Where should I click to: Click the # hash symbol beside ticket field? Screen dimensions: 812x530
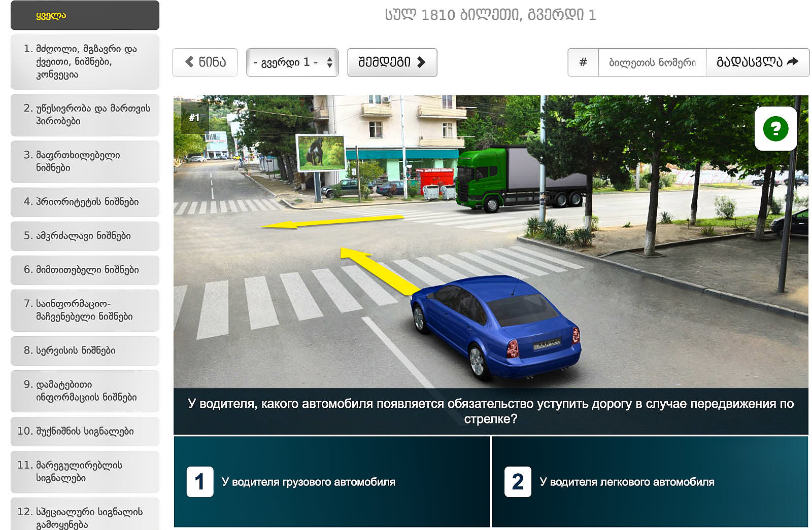(583, 62)
